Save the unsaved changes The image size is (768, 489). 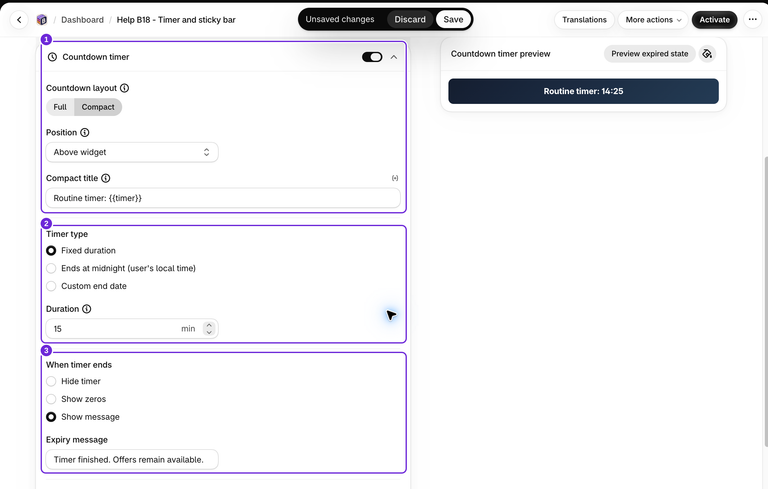[x=453, y=20]
